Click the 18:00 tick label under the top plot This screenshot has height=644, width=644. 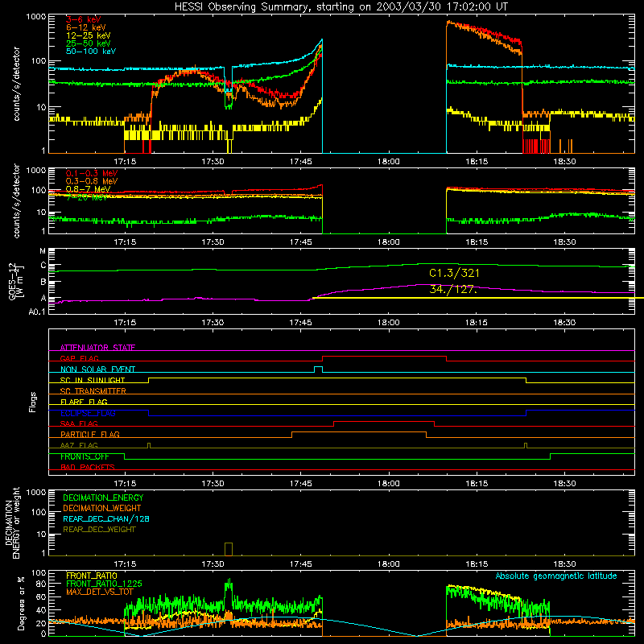(389, 162)
